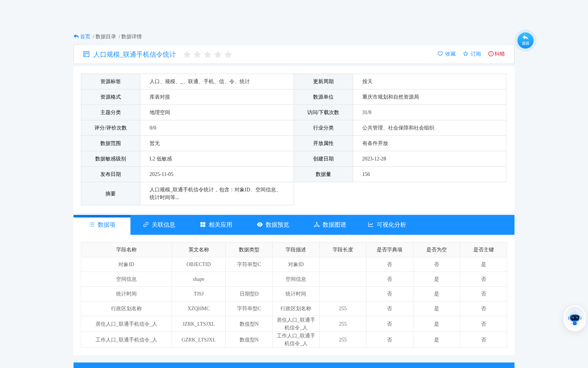Click the 首页 back-arrow icon
Image resolution: width=588 pixels, height=368 pixels.
[x=76, y=36]
